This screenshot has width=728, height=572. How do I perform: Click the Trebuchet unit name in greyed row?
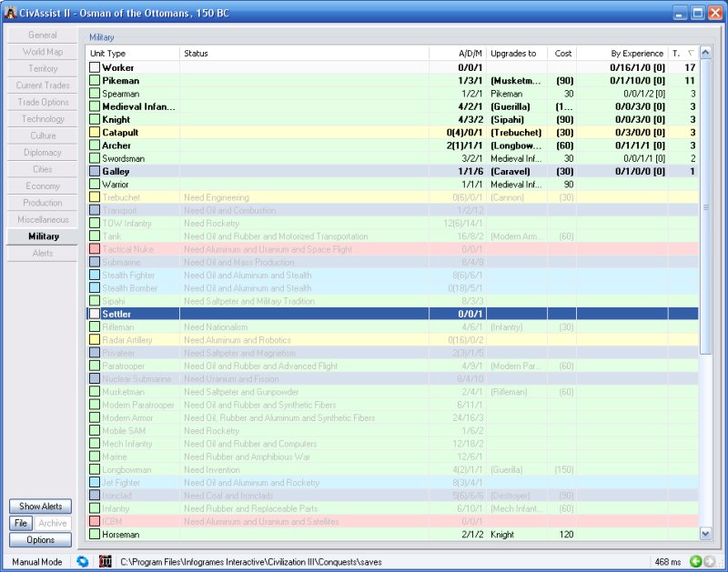pyautogui.click(x=121, y=197)
